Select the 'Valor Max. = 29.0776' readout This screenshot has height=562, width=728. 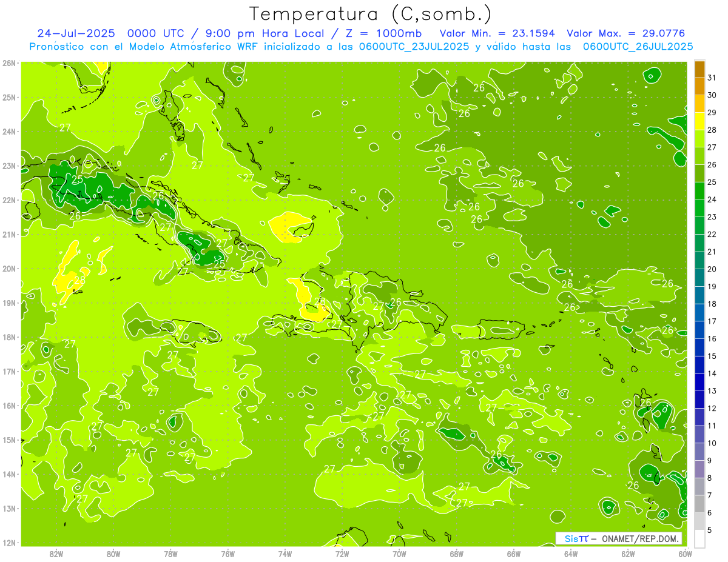pyautogui.click(x=625, y=33)
